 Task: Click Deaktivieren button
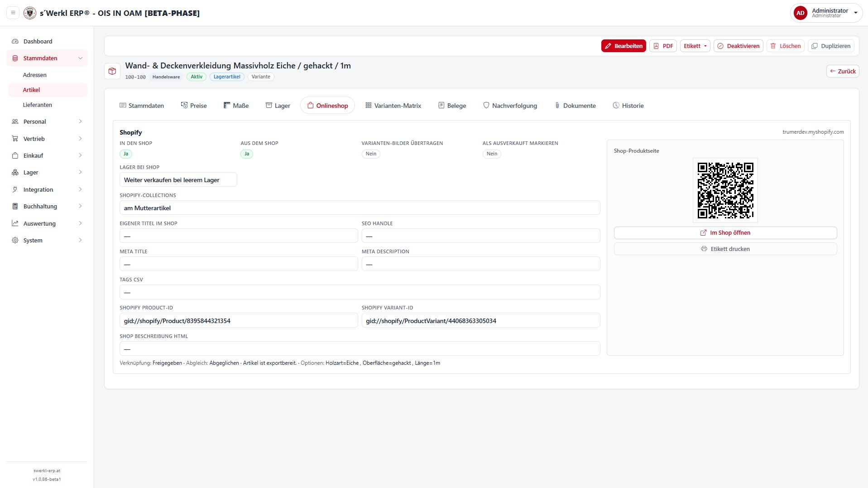[x=739, y=46]
